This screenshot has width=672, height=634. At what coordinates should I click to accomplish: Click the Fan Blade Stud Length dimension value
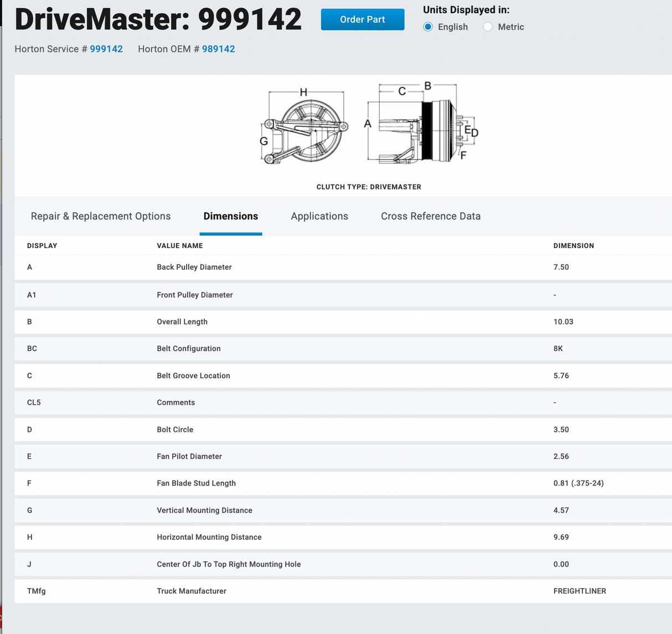coord(578,483)
